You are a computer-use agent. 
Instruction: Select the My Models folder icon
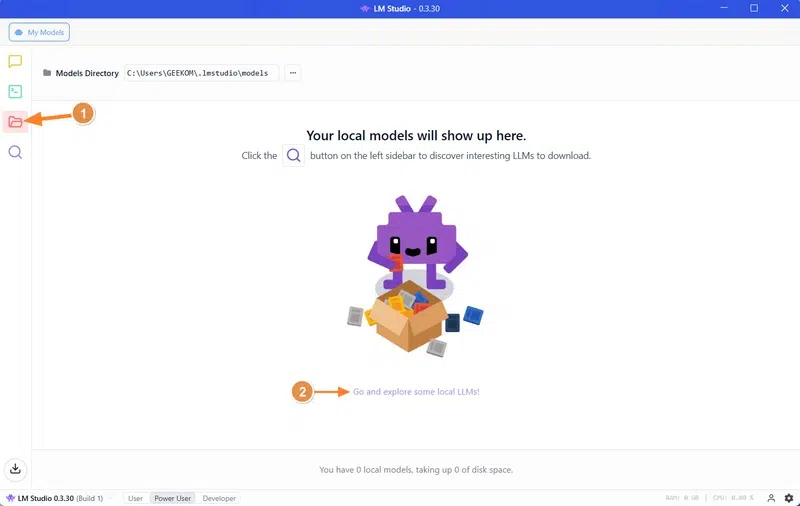pos(15,121)
